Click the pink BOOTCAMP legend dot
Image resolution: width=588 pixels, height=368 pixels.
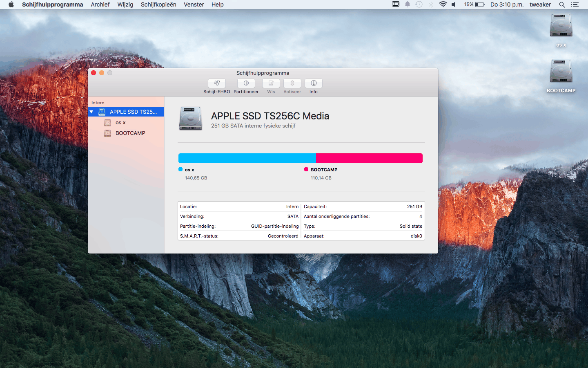click(x=306, y=169)
